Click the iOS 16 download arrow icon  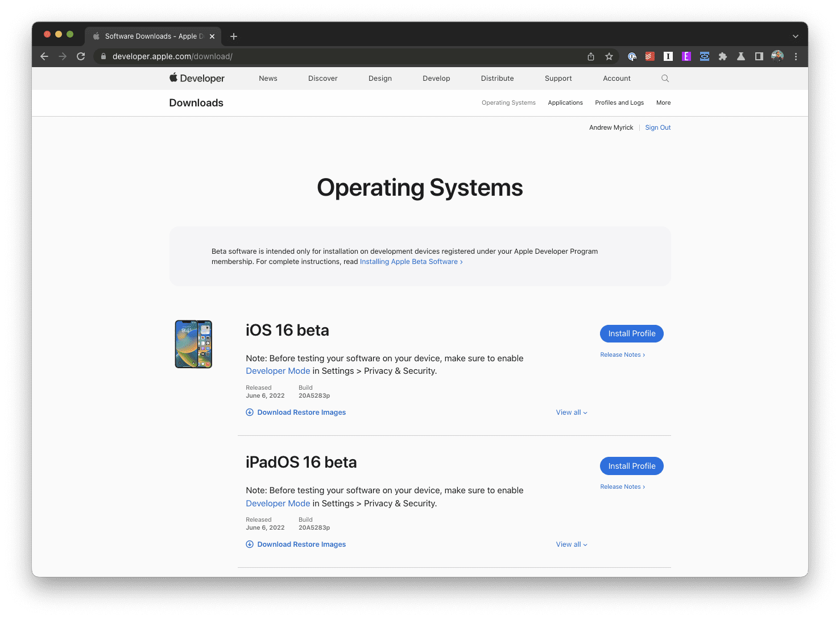click(x=250, y=412)
